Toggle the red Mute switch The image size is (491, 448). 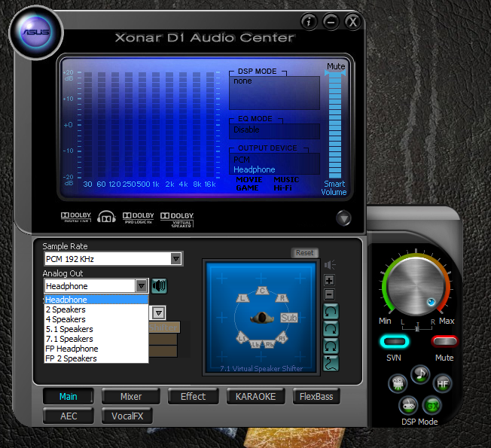(445, 341)
